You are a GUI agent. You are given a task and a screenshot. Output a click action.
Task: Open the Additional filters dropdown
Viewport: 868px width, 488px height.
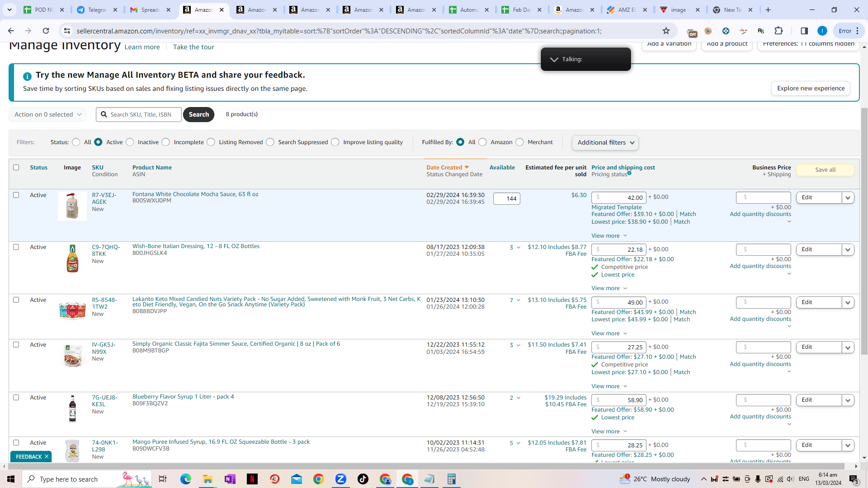[x=605, y=142]
